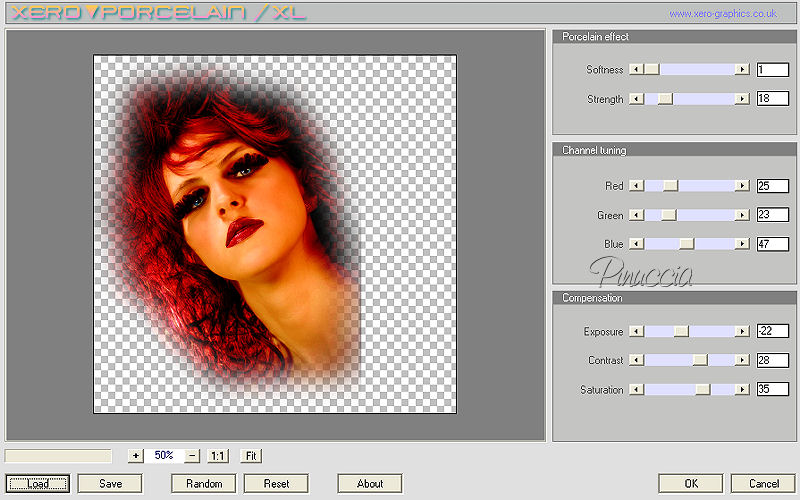
Task: Click the Channel tuning section header
Action: (x=674, y=150)
